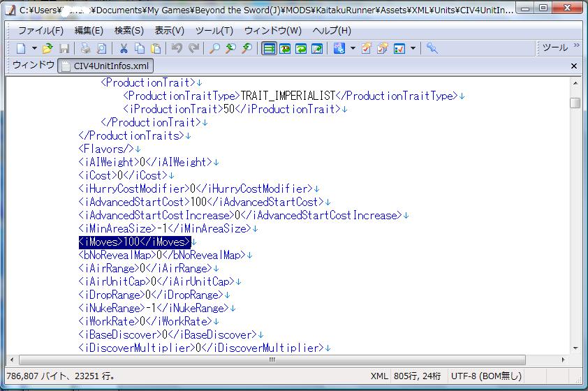Click the <Flavors/> line
588x391 pixels.
(106, 149)
